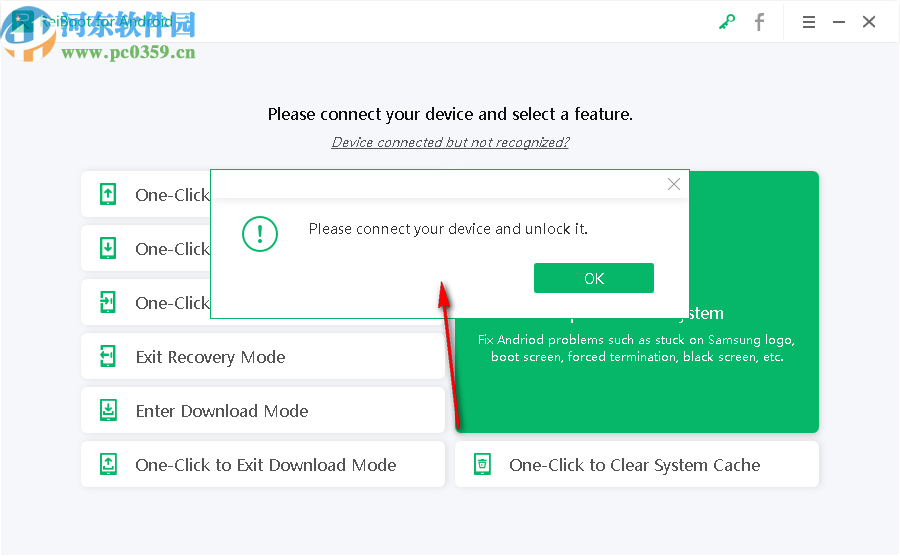Image resolution: width=900 pixels, height=556 pixels.
Task: Click the first One-Click row upload icon
Action: point(108,194)
